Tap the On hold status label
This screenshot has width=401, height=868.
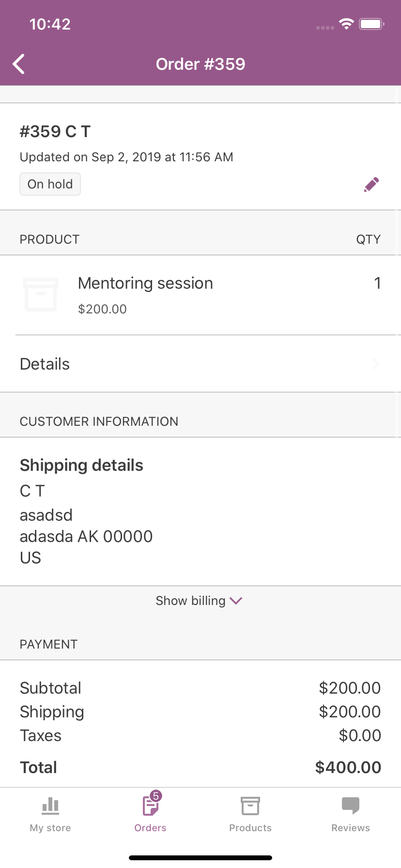(50, 184)
